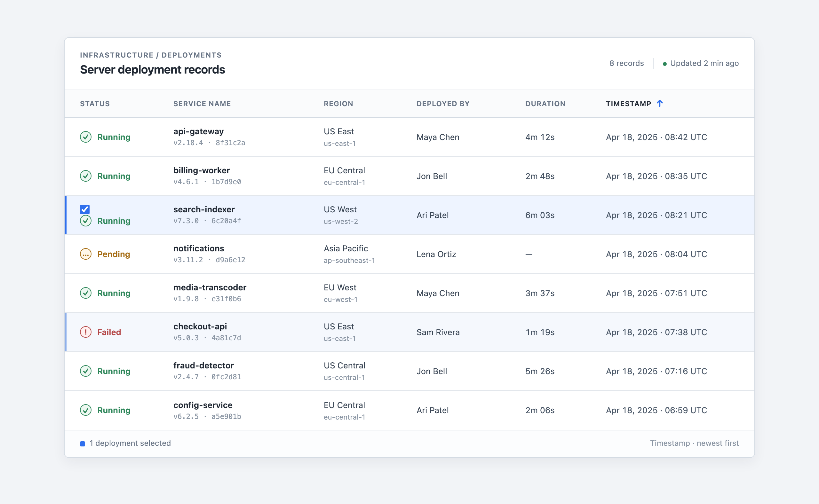The width and height of the screenshot is (819, 504).
Task: Uncheck the search-indexer row checkbox
Action: tap(85, 209)
